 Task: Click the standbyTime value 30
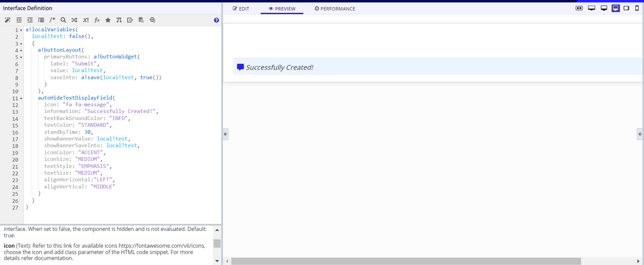tap(87, 132)
